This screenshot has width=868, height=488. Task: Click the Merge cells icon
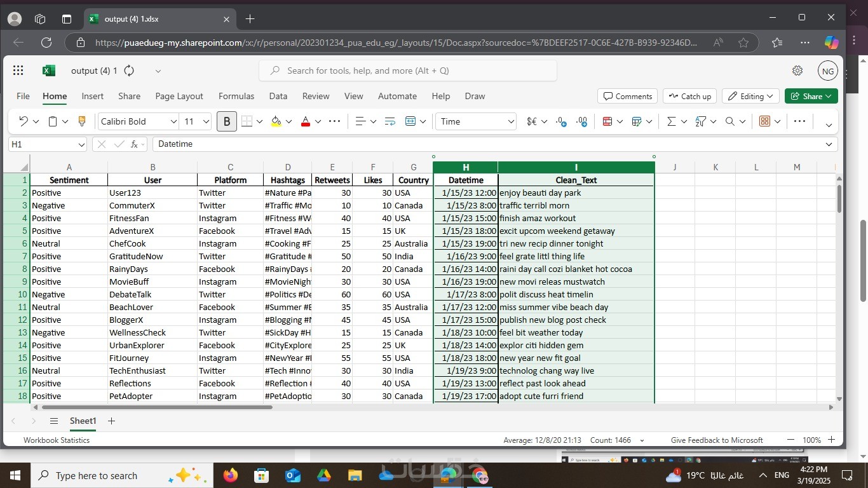pos(410,121)
